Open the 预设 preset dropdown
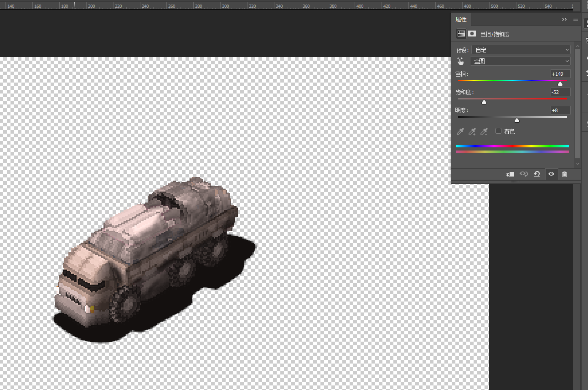 [521, 50]
